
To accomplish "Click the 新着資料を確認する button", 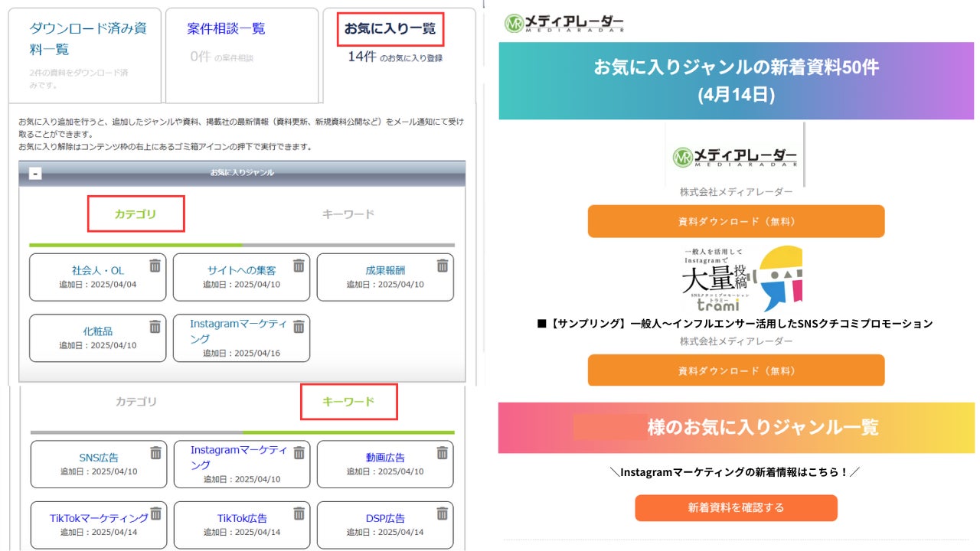I will (x=736, y=507).
